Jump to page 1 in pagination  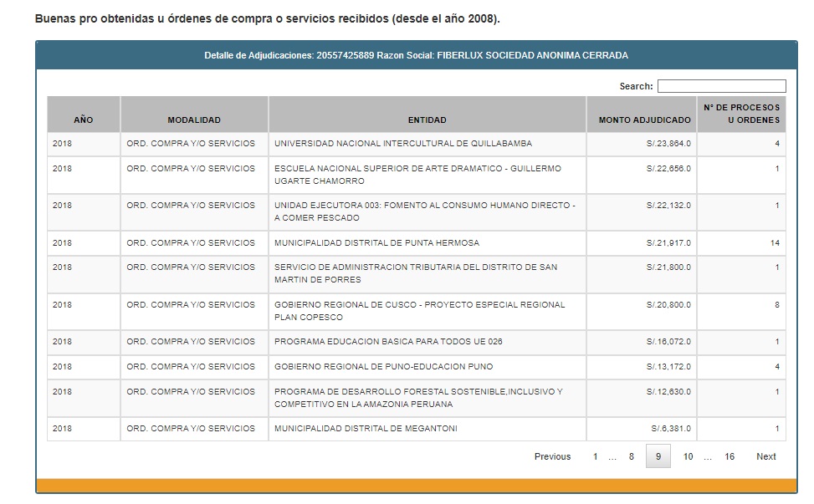click(x=596, y=456)
